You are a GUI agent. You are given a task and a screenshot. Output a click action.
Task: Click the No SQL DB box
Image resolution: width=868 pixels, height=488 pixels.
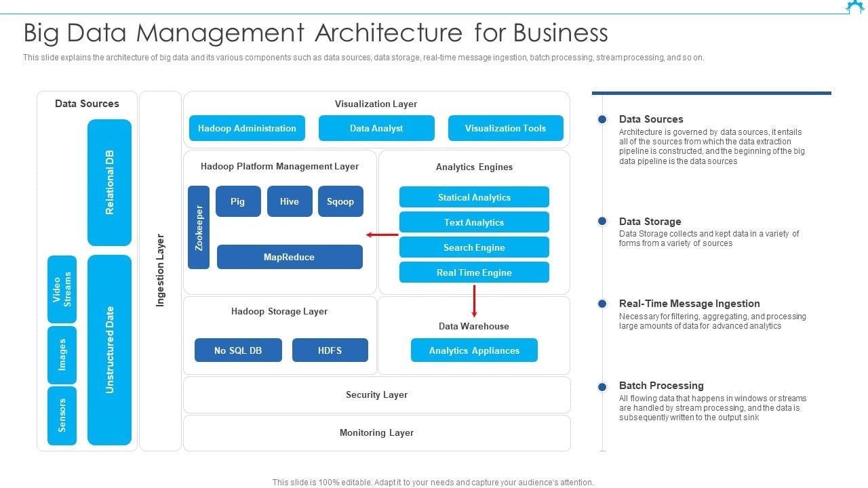[238, 350]
